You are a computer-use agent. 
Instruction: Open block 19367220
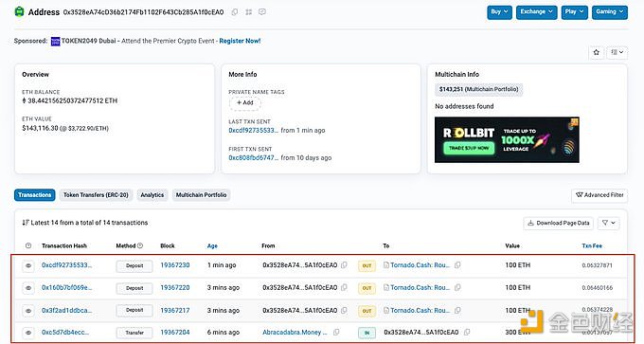click(x=175, y=287)
